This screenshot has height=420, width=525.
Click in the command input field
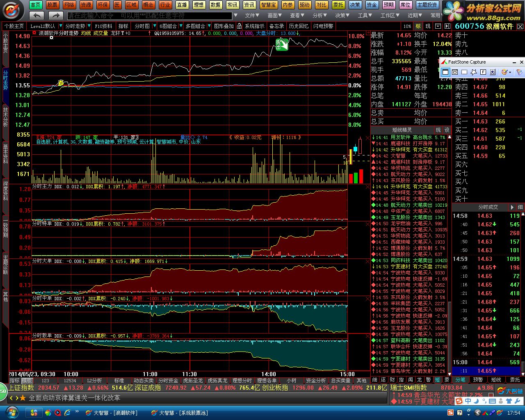pos(150,16)
